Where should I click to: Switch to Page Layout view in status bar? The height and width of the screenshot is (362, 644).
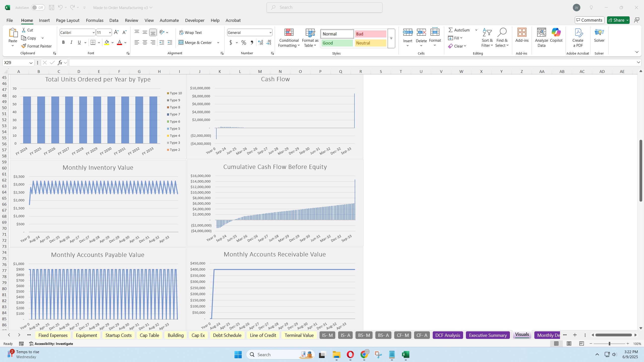pyautogui.click(x=569, y=344)
